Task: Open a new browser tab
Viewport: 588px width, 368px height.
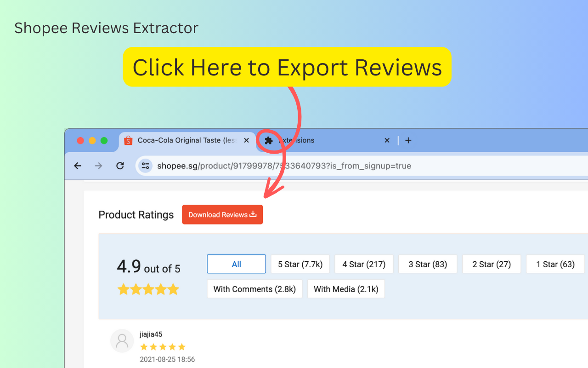Action: click(408, 140)
